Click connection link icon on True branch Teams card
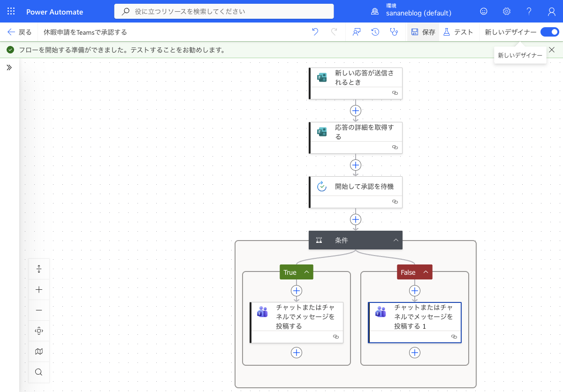The width and height of the screenshot is (563, 392). (x=336, y=337)
